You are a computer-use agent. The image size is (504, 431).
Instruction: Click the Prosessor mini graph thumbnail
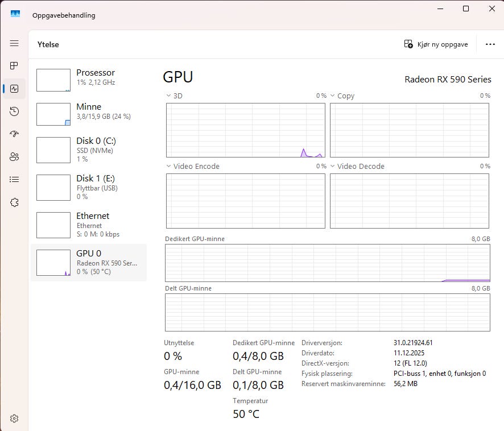(x=53, y=80)
